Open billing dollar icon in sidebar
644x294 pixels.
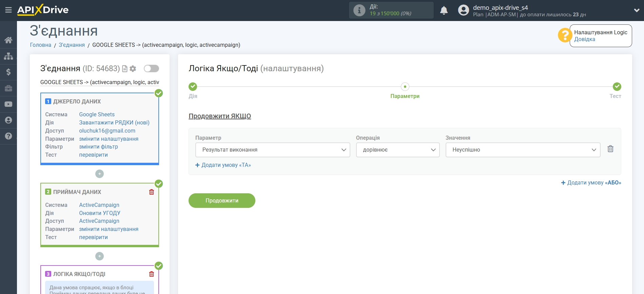pyautogui.click(x=8, y=72)
